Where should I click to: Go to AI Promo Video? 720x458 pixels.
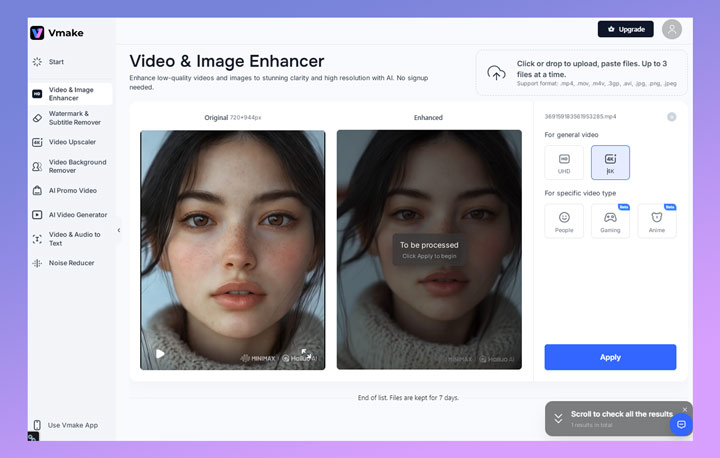[72, 190]
